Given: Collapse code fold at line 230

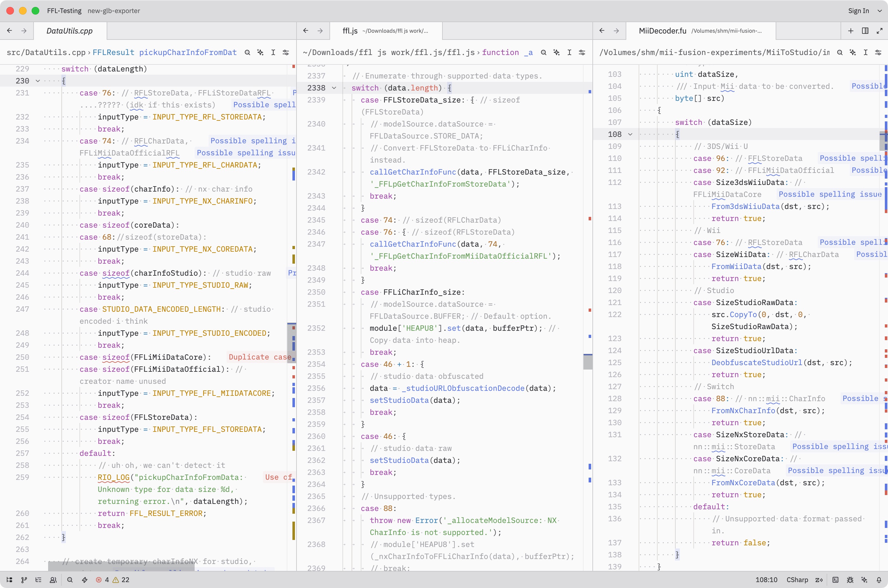Looking at the screenshot, I should point(38,81).
